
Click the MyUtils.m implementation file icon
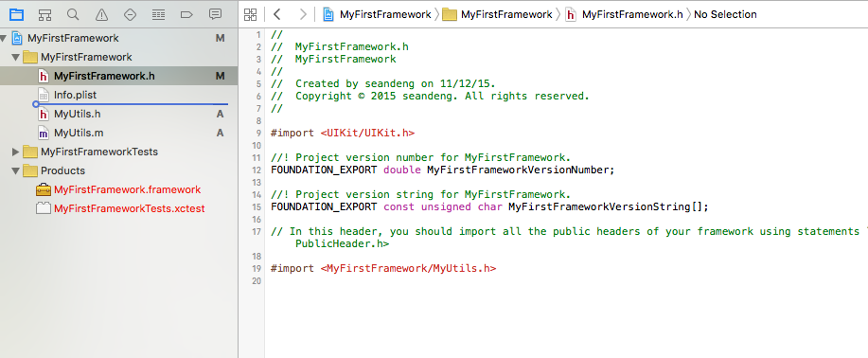(x=44, y=133)
